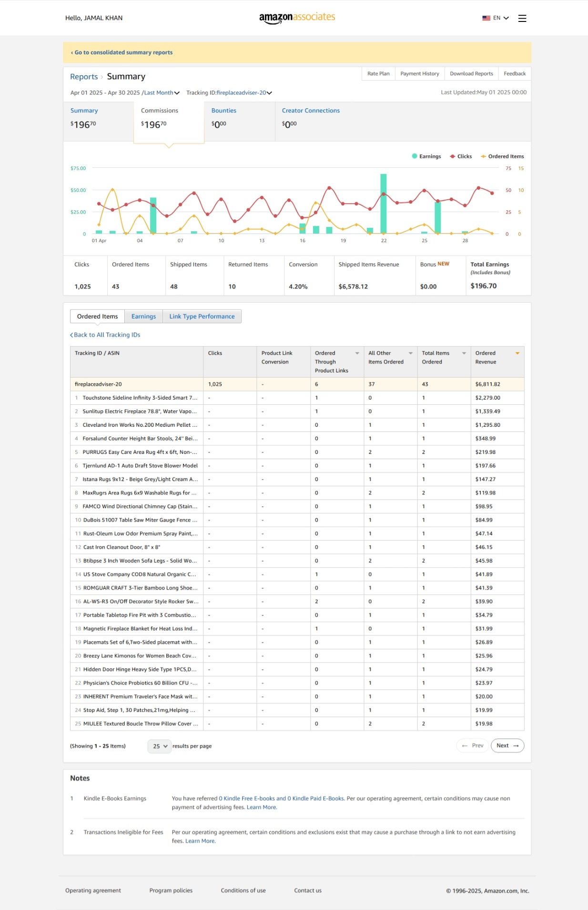Open the Contact us footer link
588x910 pixels.
[308, 890]
